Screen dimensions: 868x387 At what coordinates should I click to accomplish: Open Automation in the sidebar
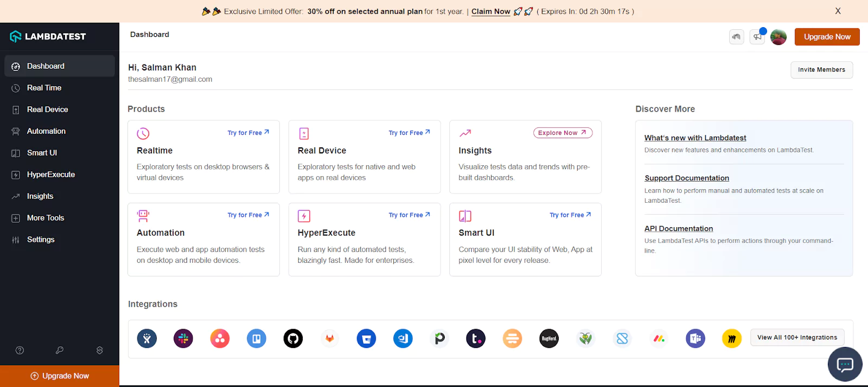[x=60, y=131]
